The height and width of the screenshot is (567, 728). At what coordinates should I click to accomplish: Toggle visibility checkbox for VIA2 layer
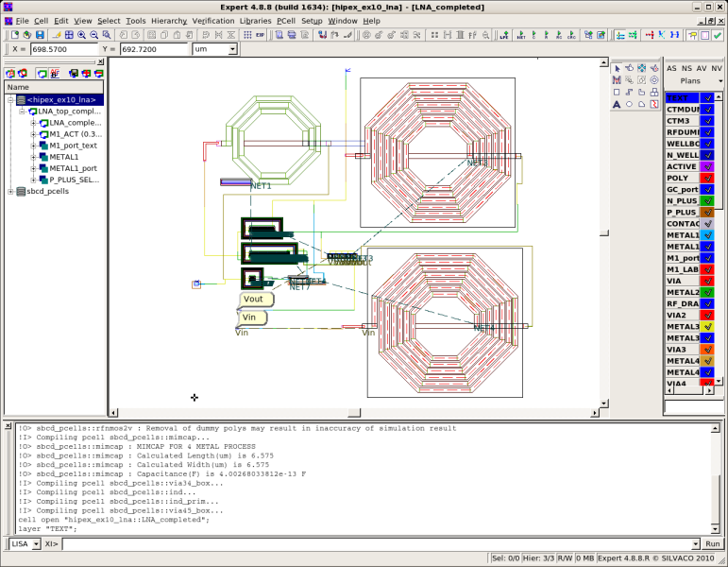(x=707, y=315)
